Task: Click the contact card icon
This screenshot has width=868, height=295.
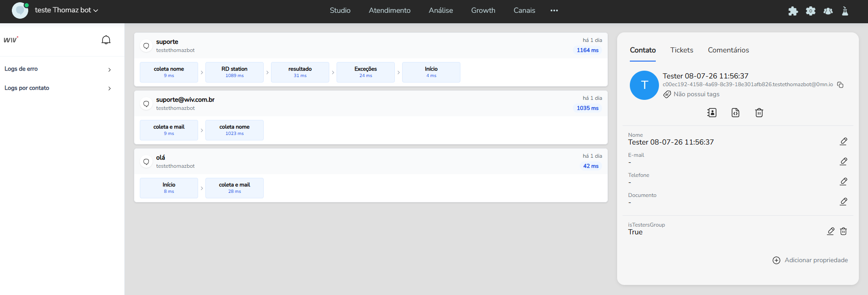Action: 712,113
